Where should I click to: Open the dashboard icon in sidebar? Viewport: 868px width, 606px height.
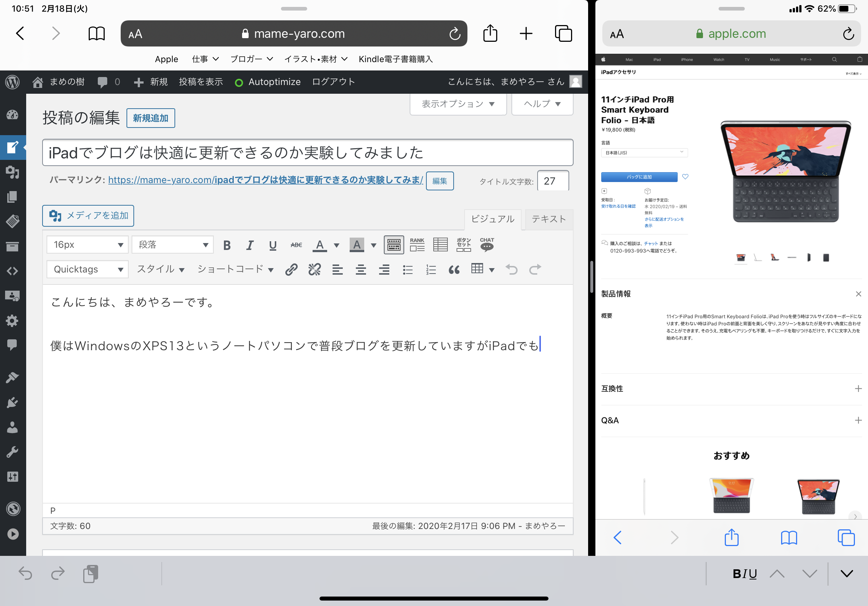(x=12, y=115)
